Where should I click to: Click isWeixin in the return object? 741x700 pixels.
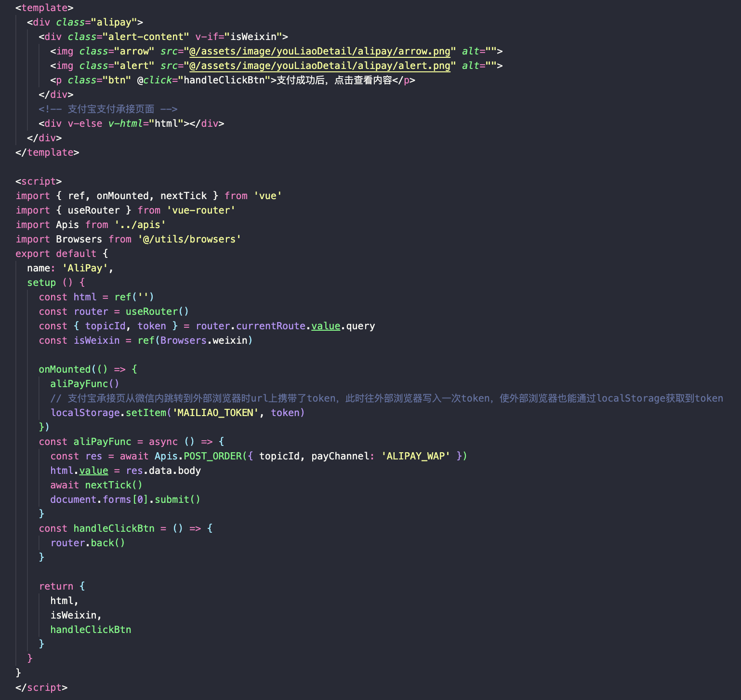(73, 615)
